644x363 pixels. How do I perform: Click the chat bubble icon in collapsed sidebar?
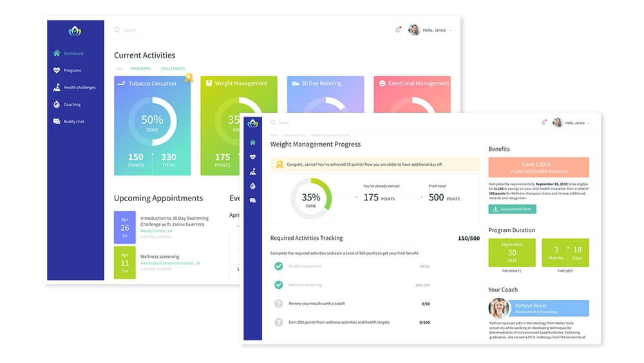coord(252,201)
